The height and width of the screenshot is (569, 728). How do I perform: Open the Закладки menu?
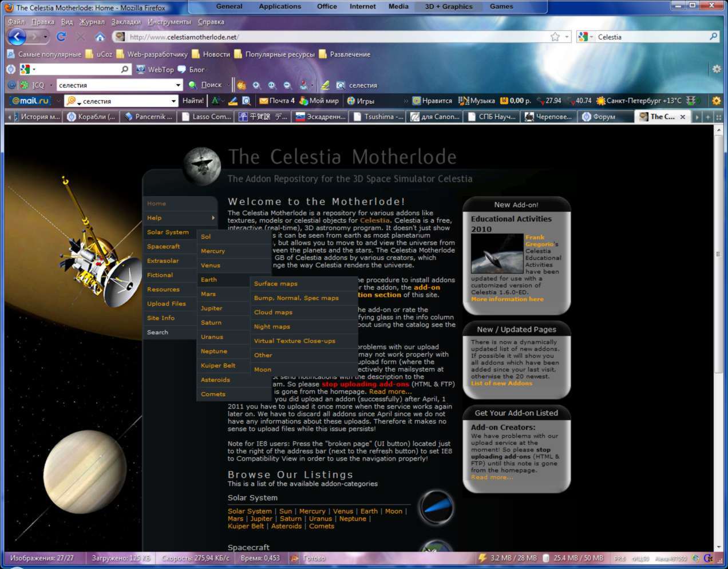coord(126,22)
